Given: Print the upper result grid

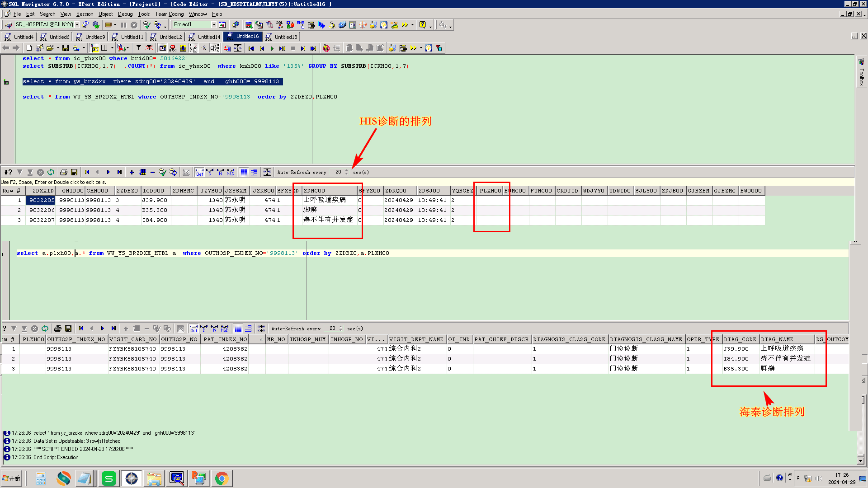Looking at the screenshot, I should [64, 172].
